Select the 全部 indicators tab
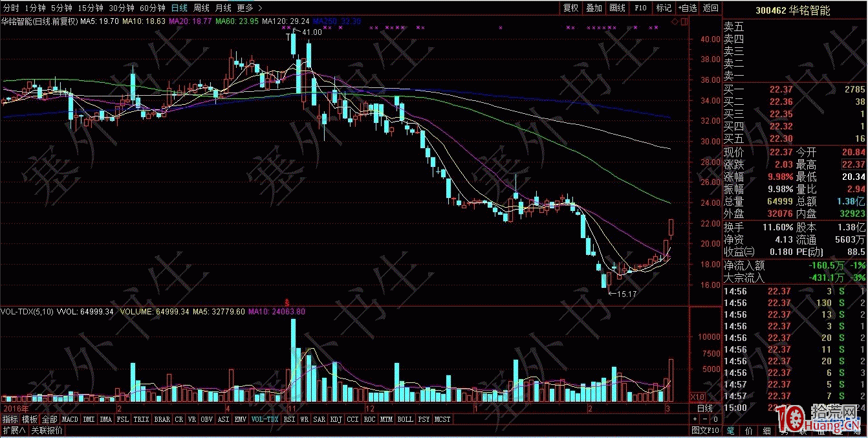Image resolution: width=868 pixels, height=438 pixels. point(49,419)
